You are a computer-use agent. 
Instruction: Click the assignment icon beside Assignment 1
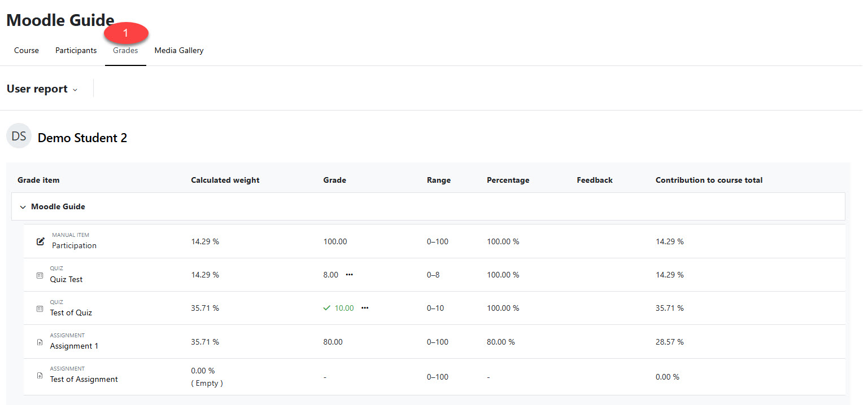pos(40,342)
